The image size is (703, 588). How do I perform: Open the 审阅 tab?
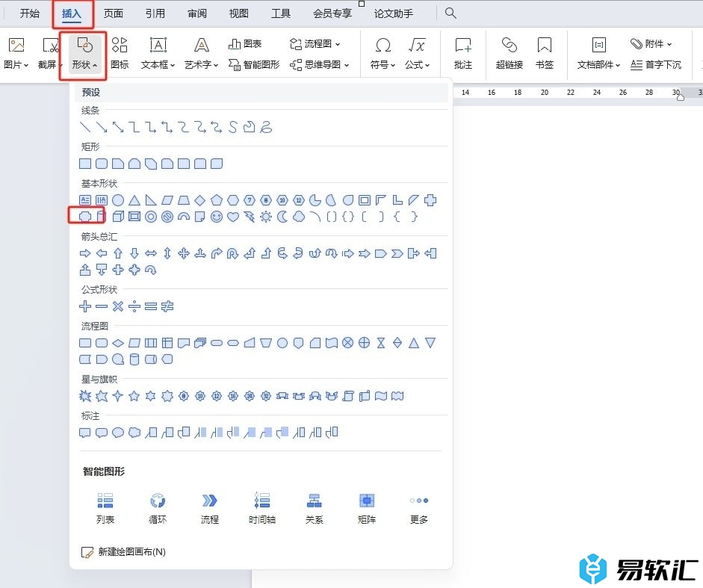(x=197, y=13)
